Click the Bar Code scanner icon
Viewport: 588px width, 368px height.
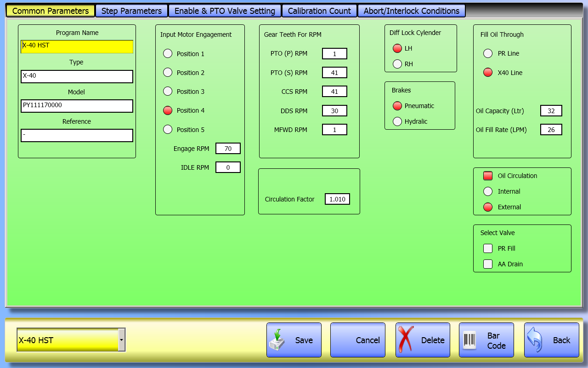coord(469,340)
